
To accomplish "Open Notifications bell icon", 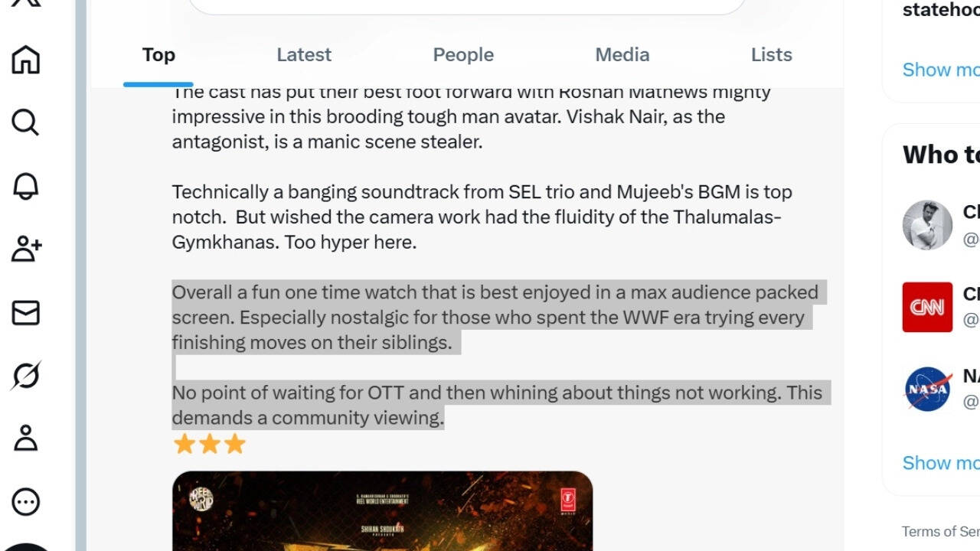I will click(x=25, y=186).
